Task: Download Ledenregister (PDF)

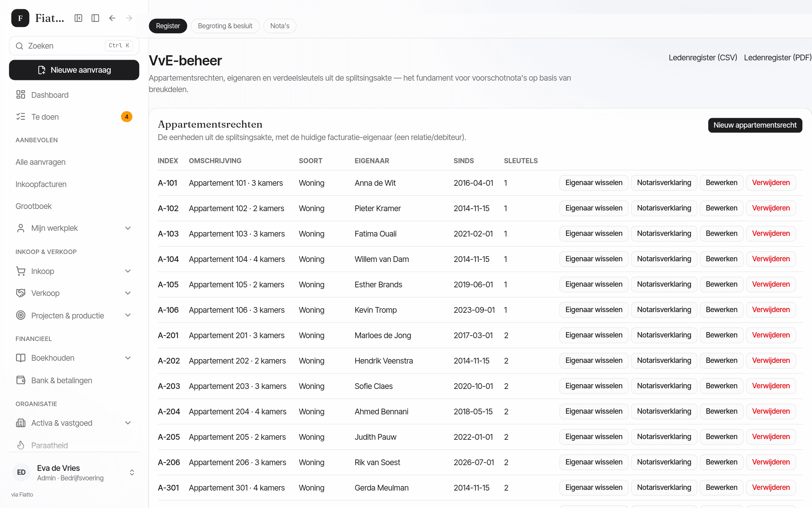Action: tap(778, 58)
